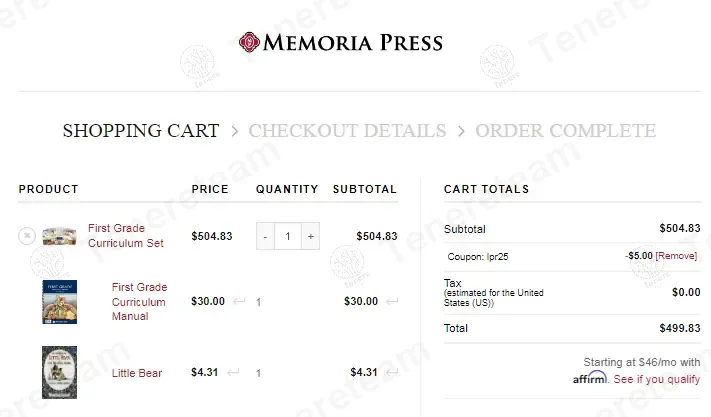Image resolution: width=711 pixels, height=417 pixels.
Task: Decrease quantity with the minus button
Action: 265,236
